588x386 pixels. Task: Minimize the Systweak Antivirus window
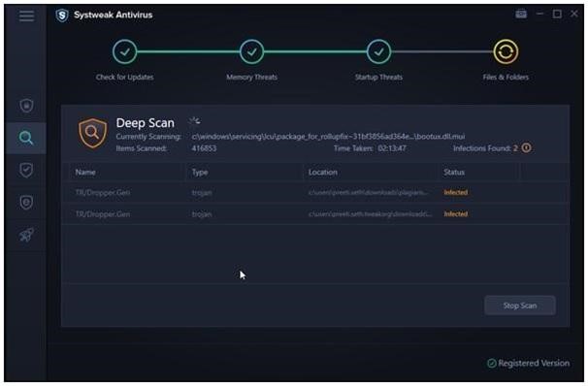pyautogui.click(x=539, y=14)
